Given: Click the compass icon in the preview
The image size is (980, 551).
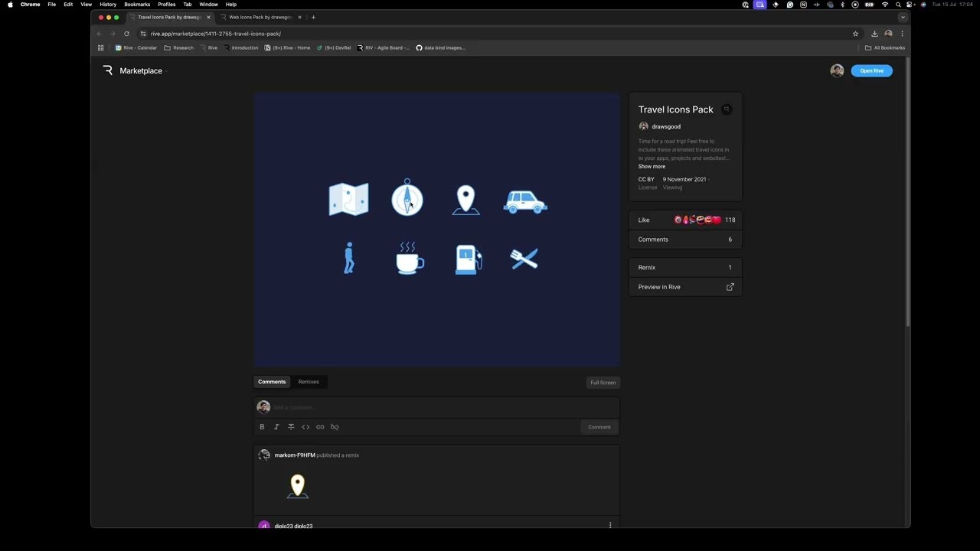Looking at the screenshot, I should [407, 197].
